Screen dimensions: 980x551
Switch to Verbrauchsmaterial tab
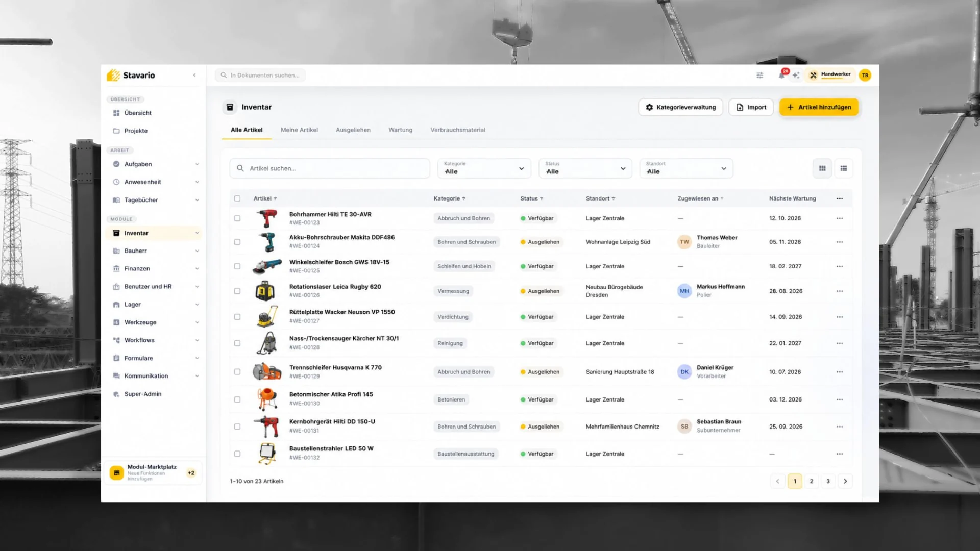(x=458, y=130)
